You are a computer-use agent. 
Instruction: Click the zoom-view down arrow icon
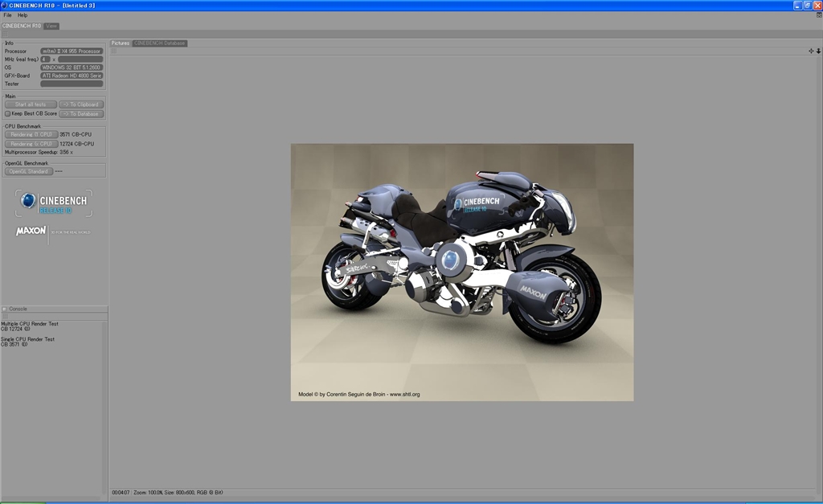pyautogui.click(x=818, y=51)
